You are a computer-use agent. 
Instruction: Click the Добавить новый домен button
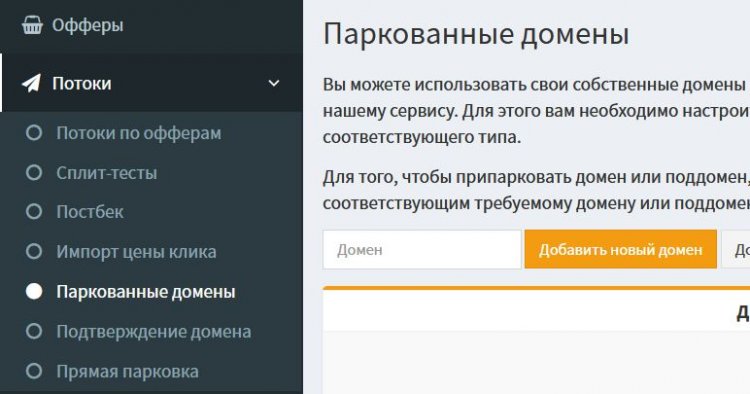pos(620,250)
